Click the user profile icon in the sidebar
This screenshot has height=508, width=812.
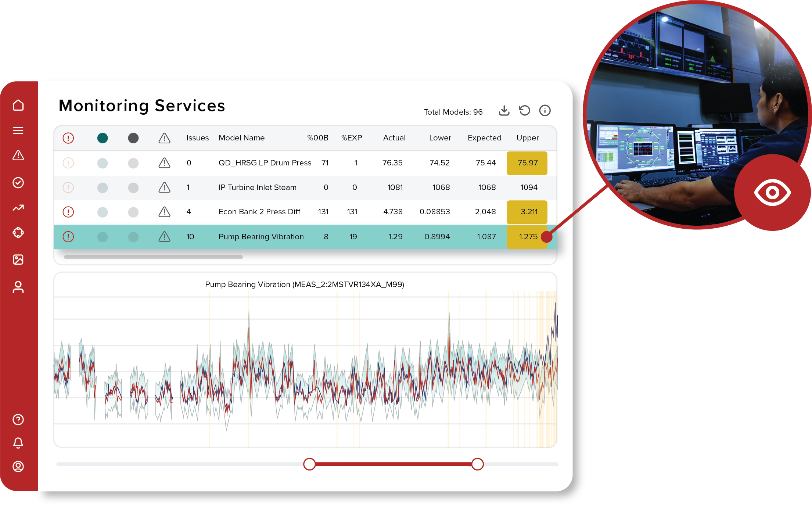pyautogui.click(x=18, y=287)
